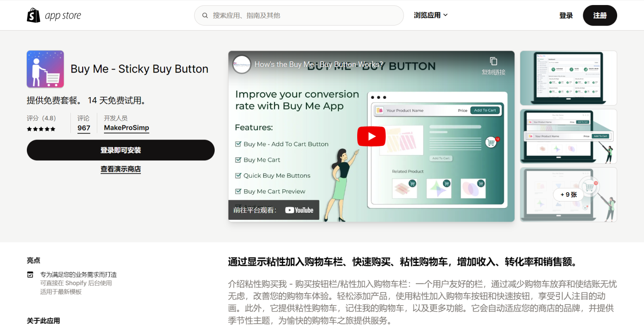Open the MakeProSimp developer page
644x325 pixels.
tap(126, 128)
